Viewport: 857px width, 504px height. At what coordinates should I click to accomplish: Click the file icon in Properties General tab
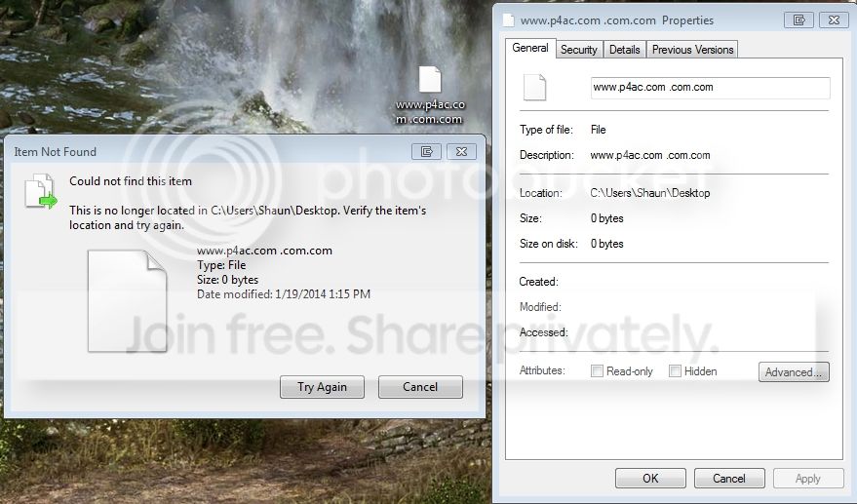[x=534, y=88]
